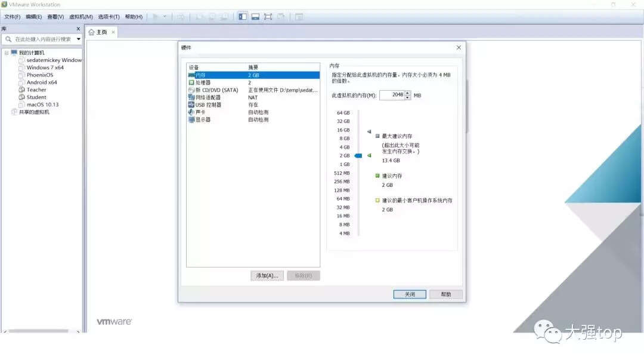The image size is (644, 363).
Task: Open the power button dropdown arrow
Action: pos(165,17)
